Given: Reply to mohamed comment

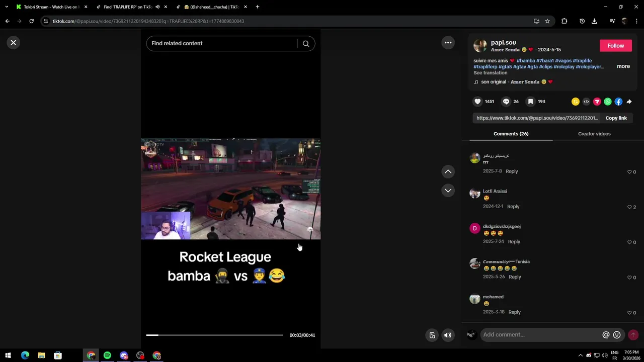Looking at the screenshot, I should tap(514, 312).
